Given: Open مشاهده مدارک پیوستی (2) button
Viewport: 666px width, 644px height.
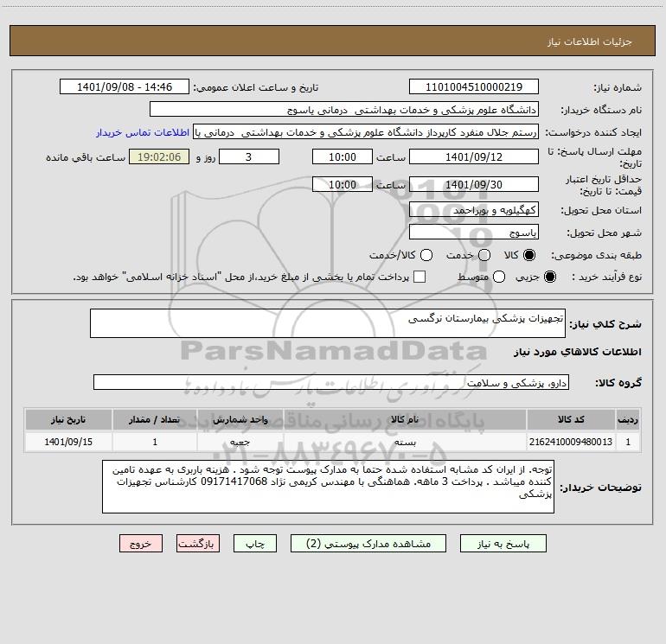Looking at the screenshot, I should (368, 544).
